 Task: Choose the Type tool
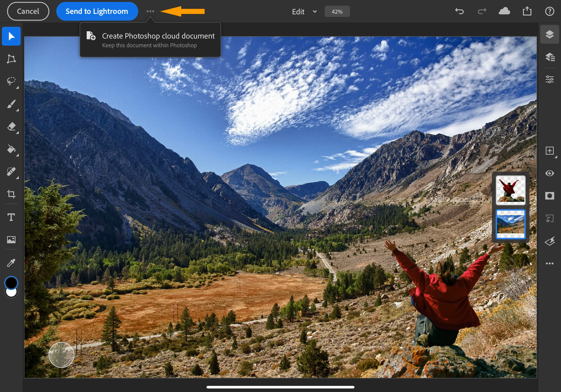11,217
